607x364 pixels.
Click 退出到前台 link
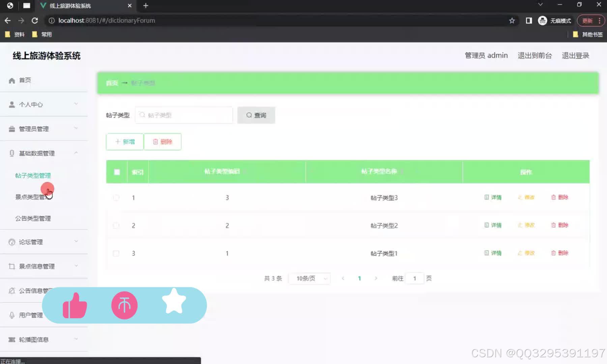[x=535, y=56]
